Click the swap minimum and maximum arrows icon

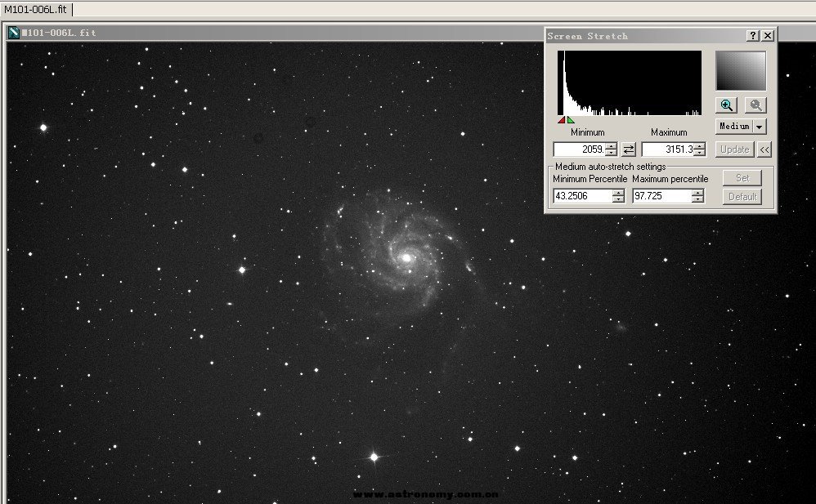629,149
